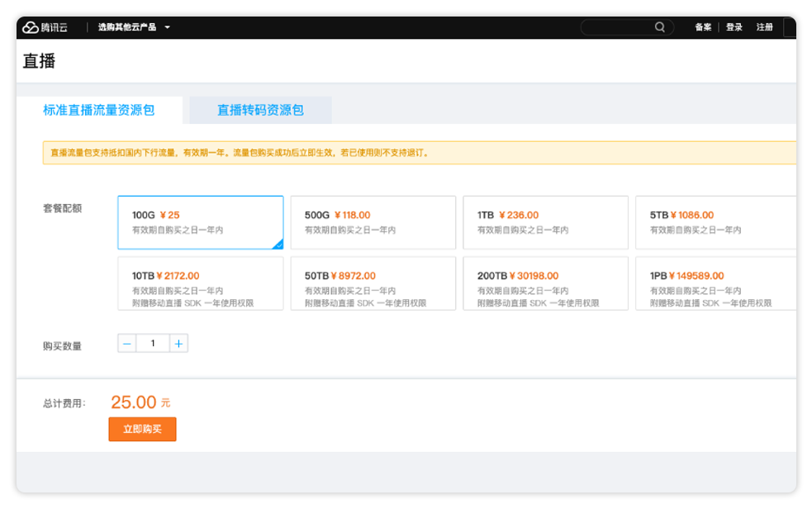Screen dimensions: 812x509
Task: Click the 立即购买 button
Action: pos(142,430)
